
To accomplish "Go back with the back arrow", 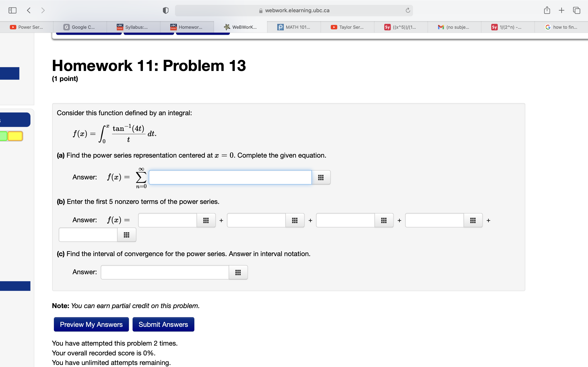I will pyautogui.click(x=29, y=10).
